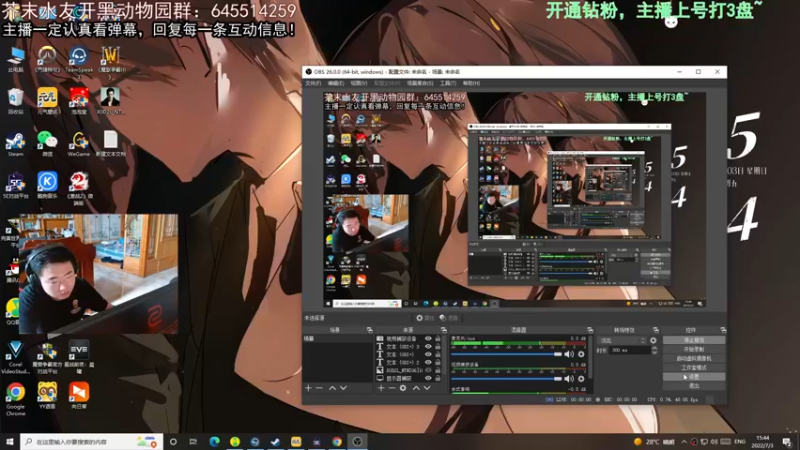Toggle visibility of 文本 (GDI+) 3 source

point(428,346)
